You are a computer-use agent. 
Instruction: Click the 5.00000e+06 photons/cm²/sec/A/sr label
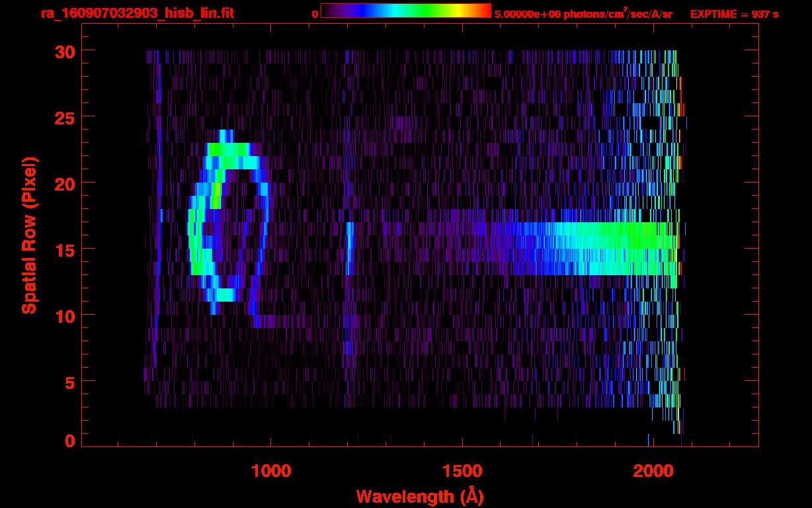pos(583,13)
